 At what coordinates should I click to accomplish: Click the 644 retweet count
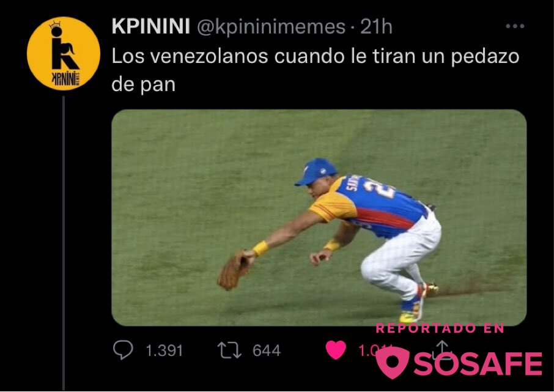pyautogui.click(x=267, y=350)
